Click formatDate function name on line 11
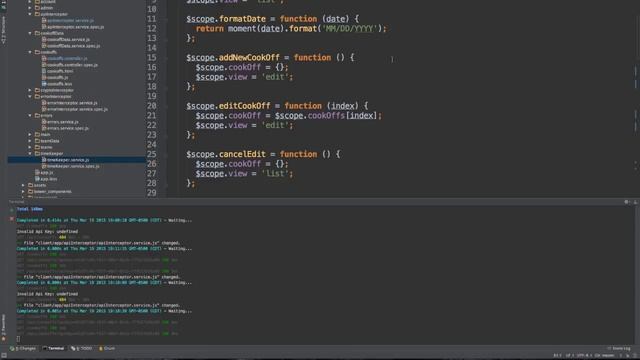The height and width of the screenshot is (360, 640). click(242, 19)
